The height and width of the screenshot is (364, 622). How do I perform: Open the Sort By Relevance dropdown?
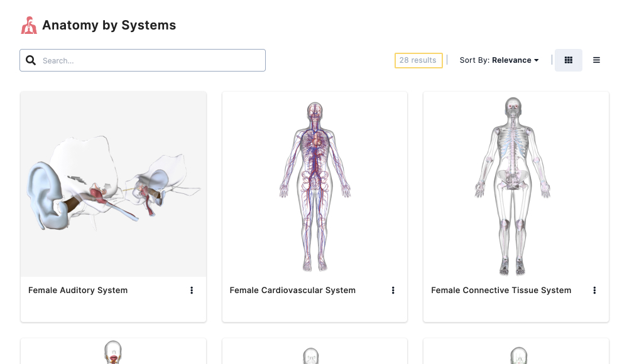click(499, 60)
